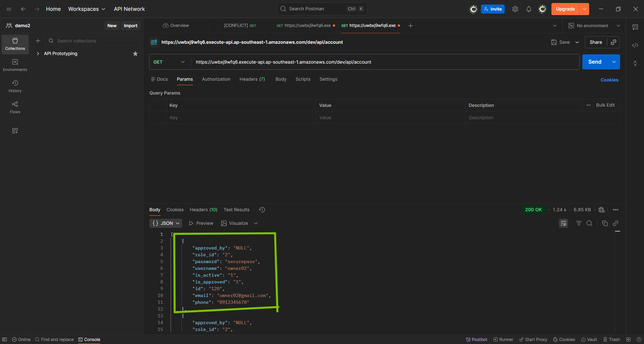
Task: Expand the API Prototyping collection
Action: [38, 54]
